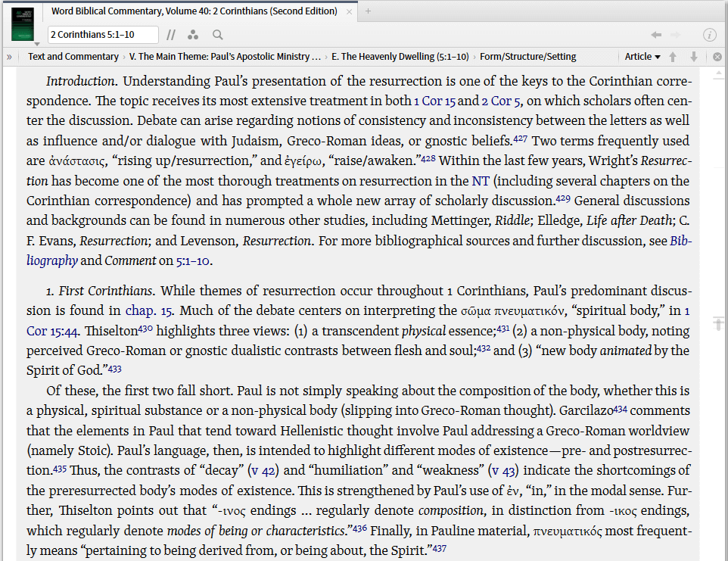The image size is (728, 561).
Task: Follow the 1 Cor 15 reference link
Action: [x=435, y=101]
